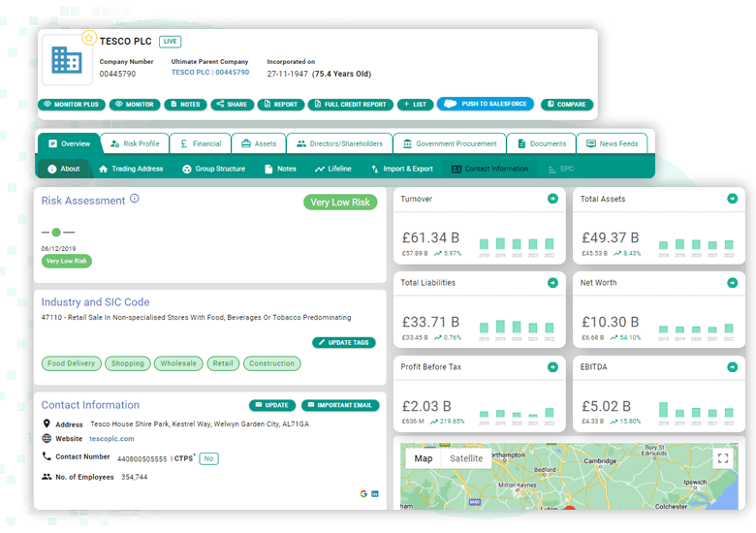756x533 pixels.
Task: Open the Import & Export sub-tab
Action: pyautogui.click(x=401, y=169)
